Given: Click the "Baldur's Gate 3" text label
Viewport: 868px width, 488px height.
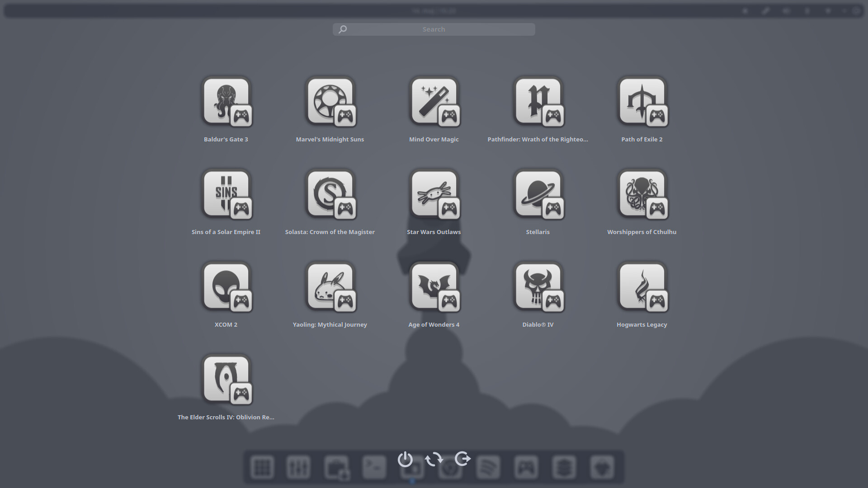Looking at the screenshot, I should [226, 139].
